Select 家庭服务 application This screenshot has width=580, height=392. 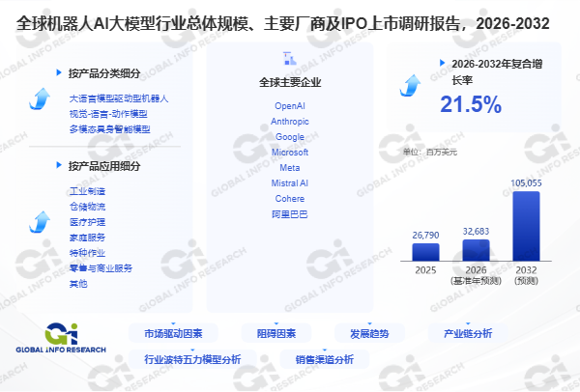[x=87, y=238]
